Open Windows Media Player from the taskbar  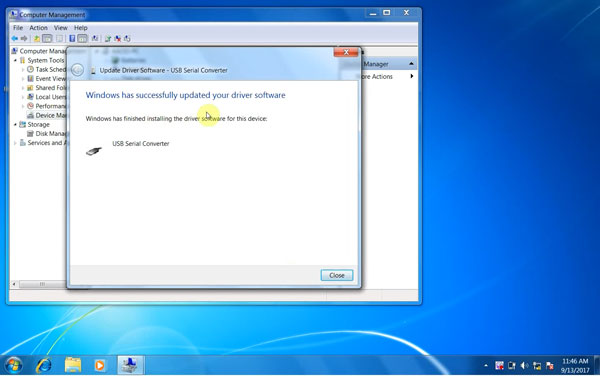coord(100,365)
